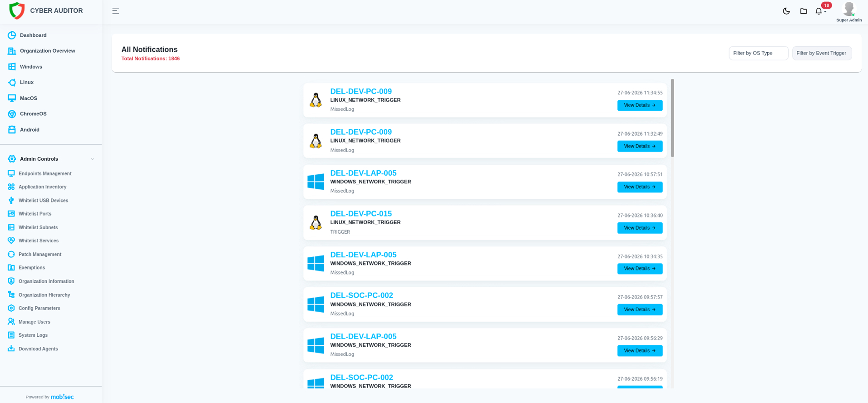Click the Patch Management refresh icon

(11, 255)
